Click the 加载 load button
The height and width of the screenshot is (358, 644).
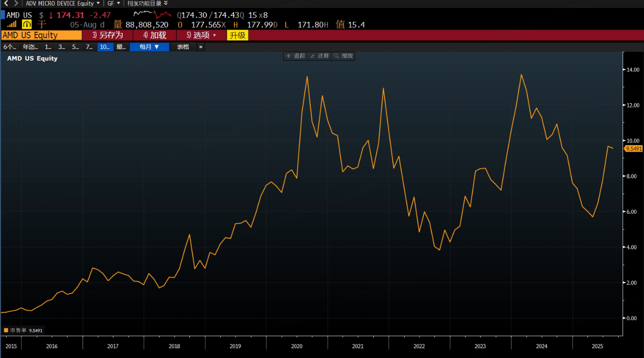pos(155,35)
